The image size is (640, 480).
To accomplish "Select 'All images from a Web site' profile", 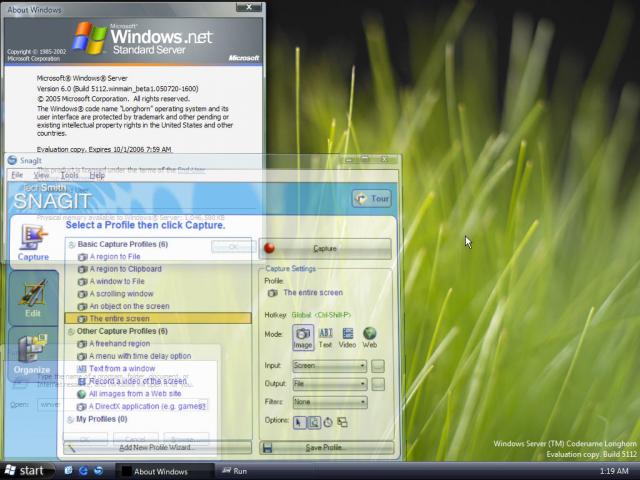I will click(x=135, y=394).
